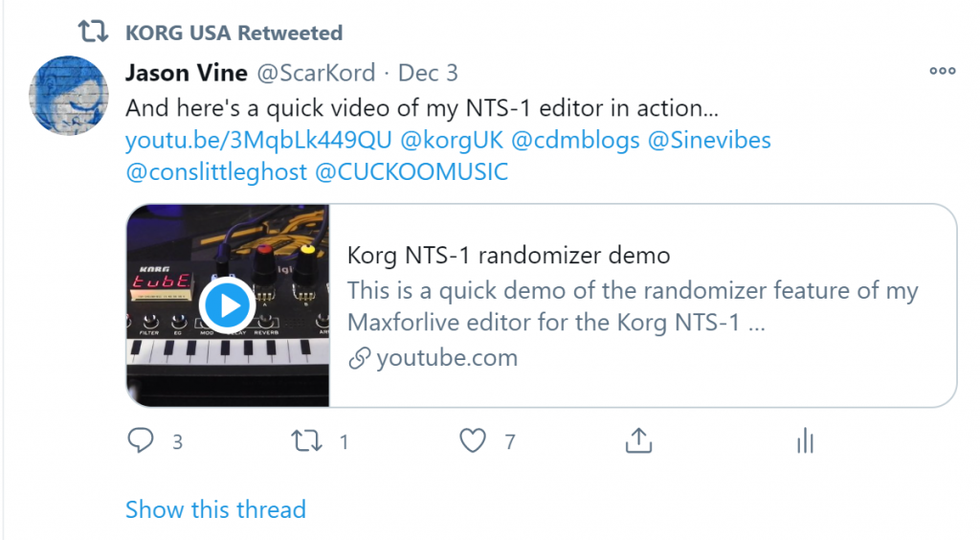Open the share tweet icon

[x=638, y=440]
